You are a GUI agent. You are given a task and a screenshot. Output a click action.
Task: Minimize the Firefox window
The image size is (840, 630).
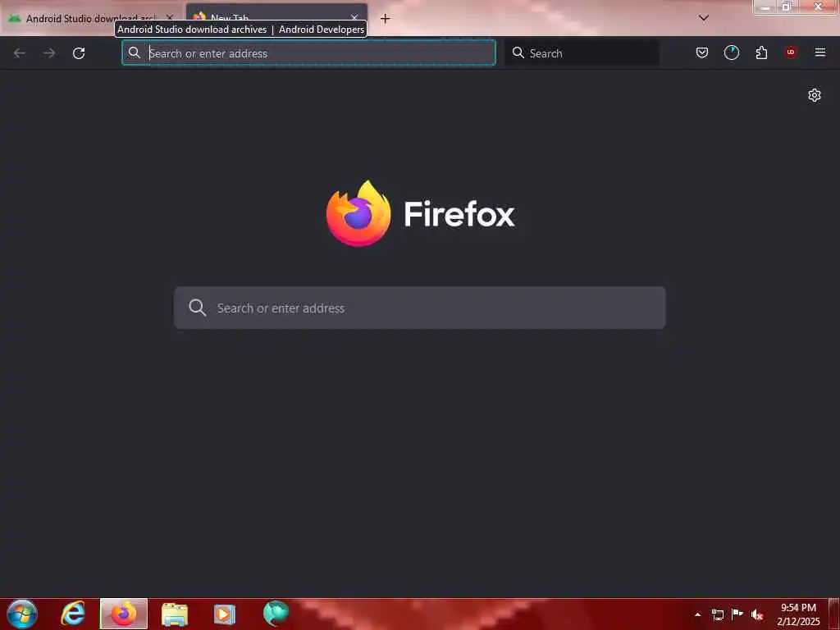(765, 7)
